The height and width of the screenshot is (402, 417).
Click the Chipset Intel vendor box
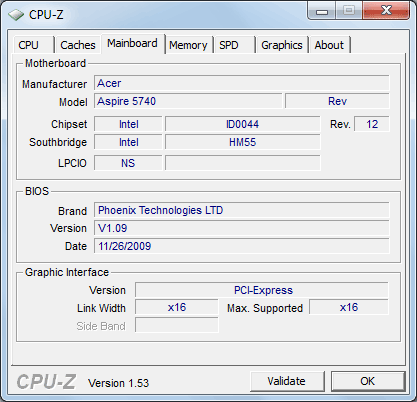pyautogui.click(x=128, y=124)
